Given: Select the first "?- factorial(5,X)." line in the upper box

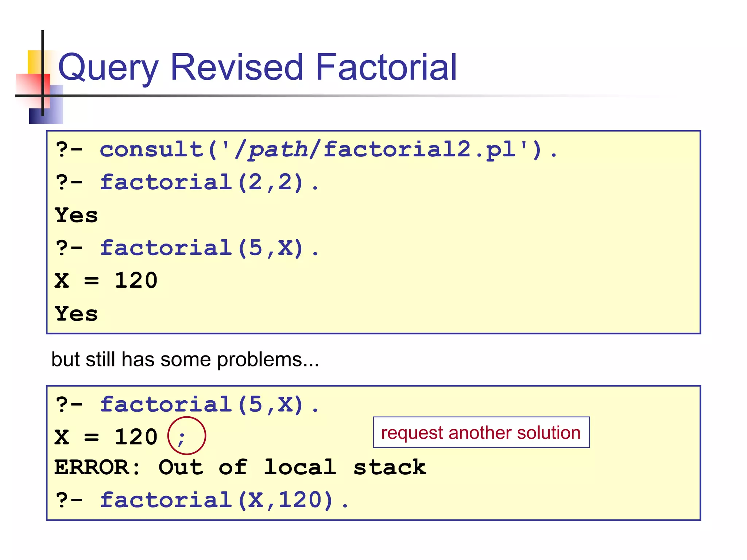Looking at the screenshot, I should pos(187,248).
